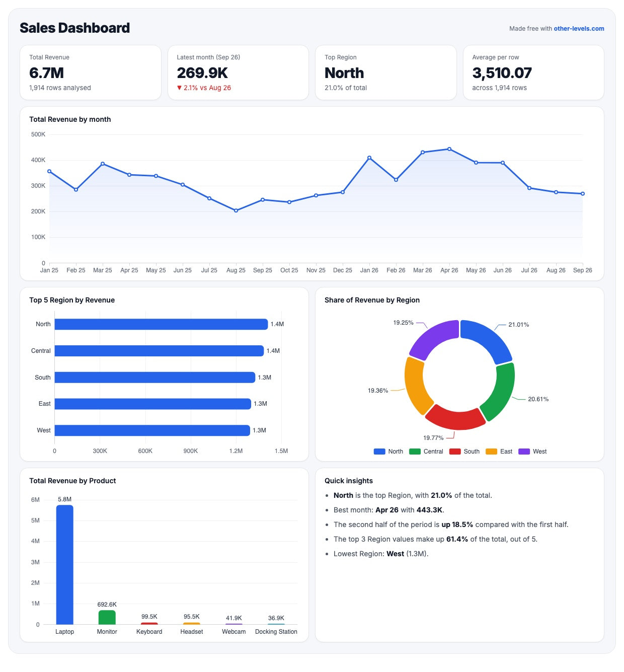Click the Oct 25 x-axis label
The image size is (624, 672).
point(289,270)
